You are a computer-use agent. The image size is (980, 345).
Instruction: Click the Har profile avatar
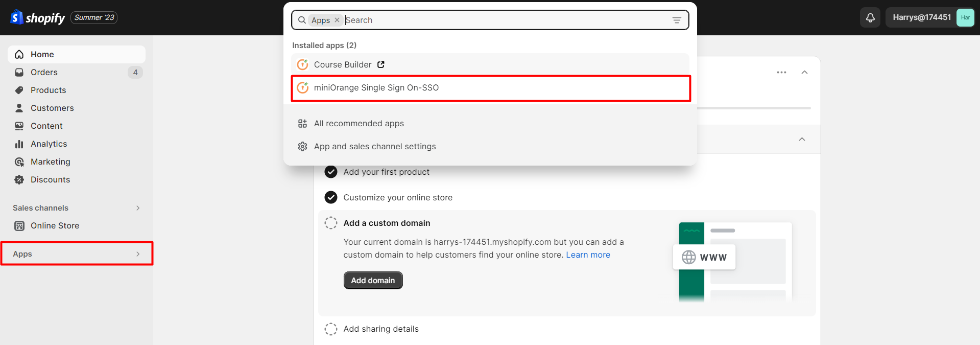tap(965, 17)
